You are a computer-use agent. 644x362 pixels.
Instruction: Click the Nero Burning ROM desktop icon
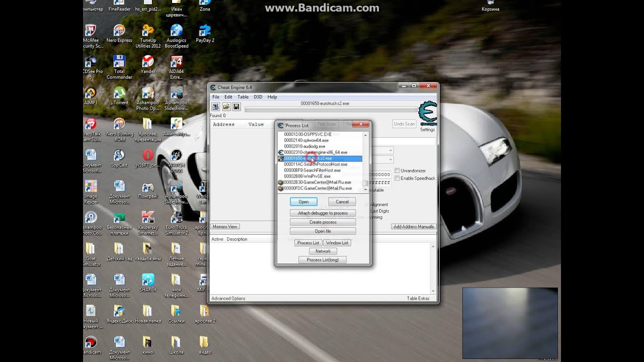[119, 130]
